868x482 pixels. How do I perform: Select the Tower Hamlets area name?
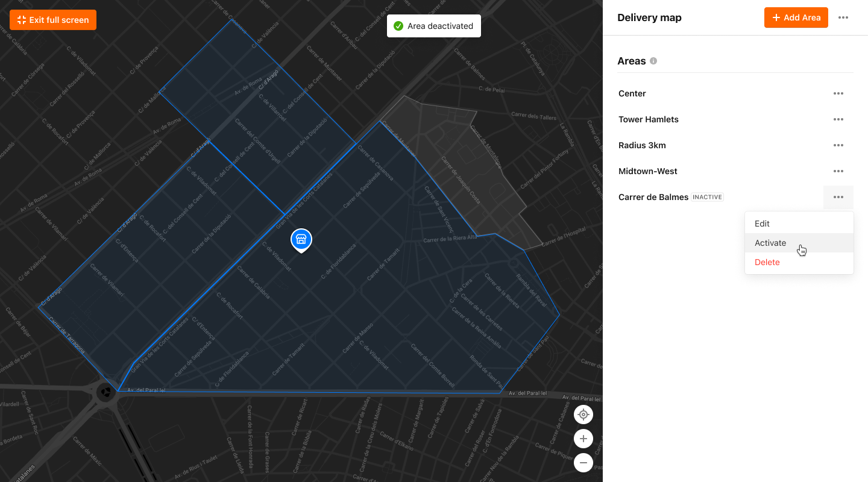(648, 119)
